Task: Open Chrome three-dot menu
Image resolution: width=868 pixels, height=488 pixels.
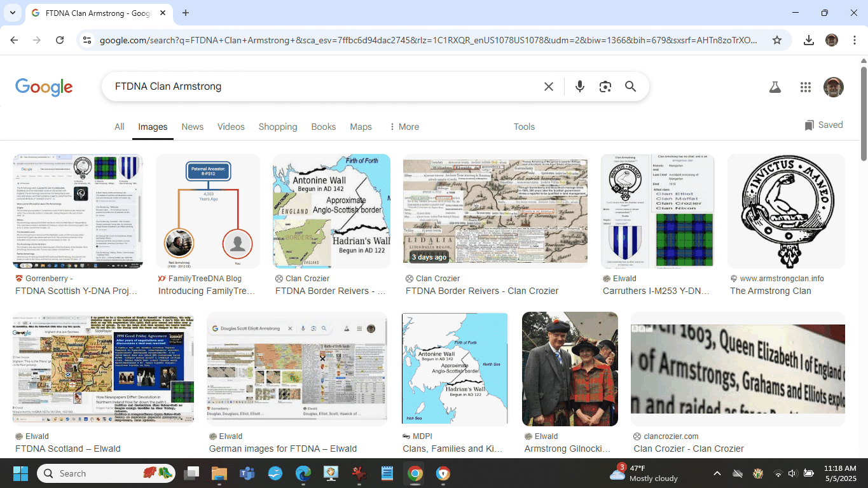Action: tap(854, 40)
